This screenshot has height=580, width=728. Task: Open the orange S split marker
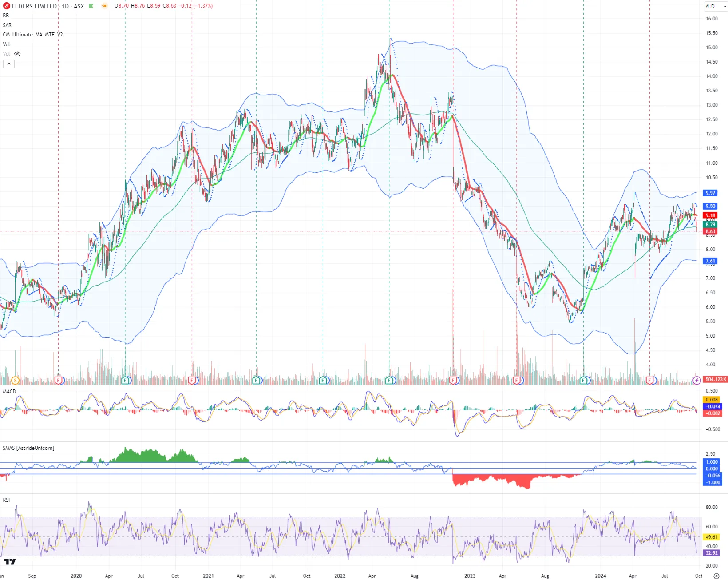pyautogui.click(x=15, y=380)
